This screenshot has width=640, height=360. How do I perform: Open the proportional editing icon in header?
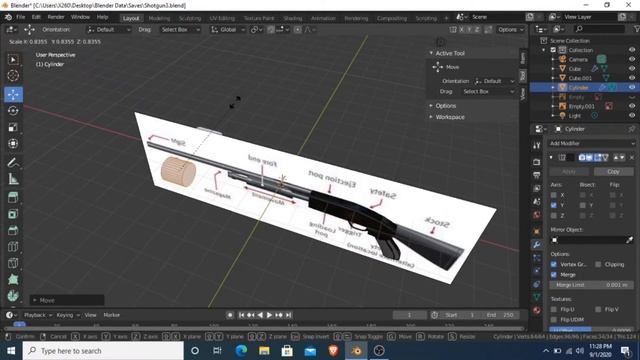(298, 29)
